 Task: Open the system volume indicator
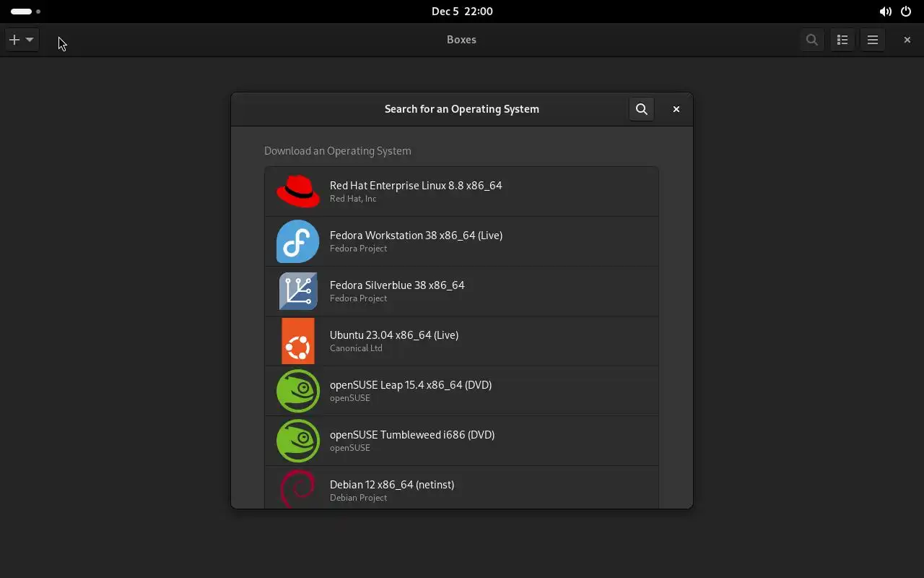[x=885, y=12]
